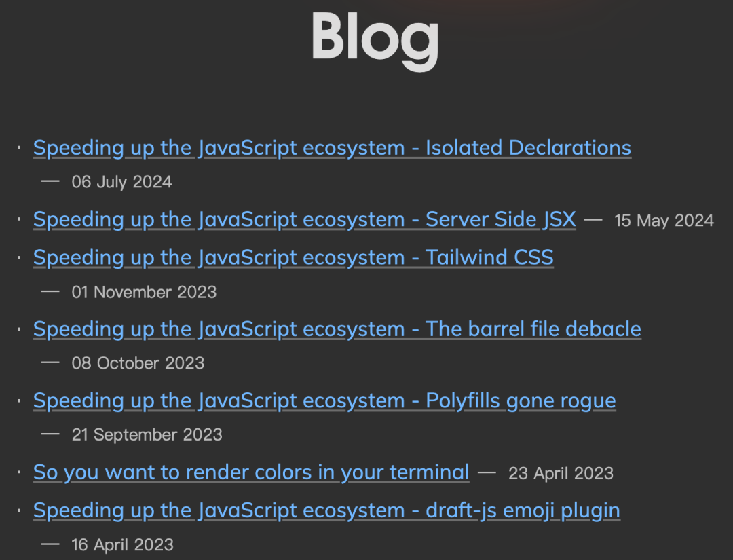This screenshot has height=560, width=733.
Task: Click the 08 October 2023 date text
Action: pyautogui.click(x=138, y=363)
